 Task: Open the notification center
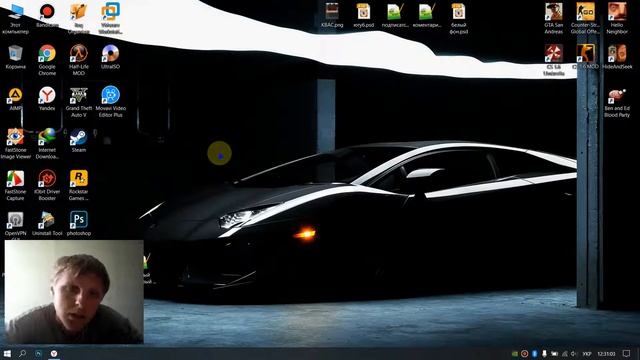(627, 353)
